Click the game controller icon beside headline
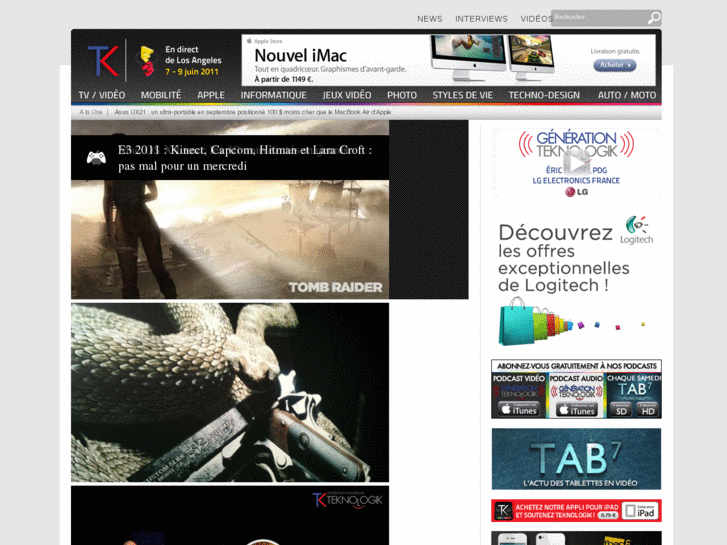Image resolution: width=727 pixels, height=545 pixels. coord(96,158)
